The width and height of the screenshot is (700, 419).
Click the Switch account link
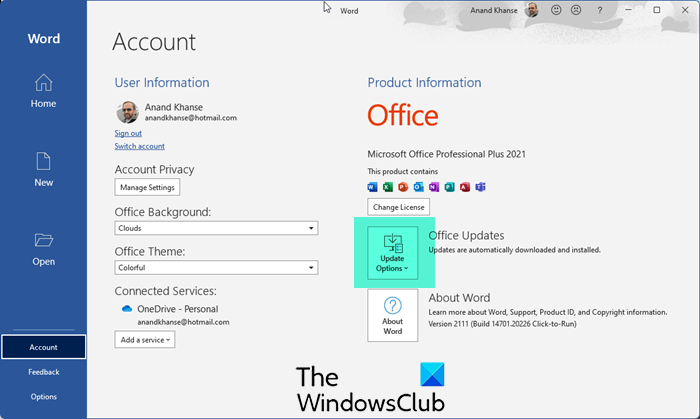point(139,146)
